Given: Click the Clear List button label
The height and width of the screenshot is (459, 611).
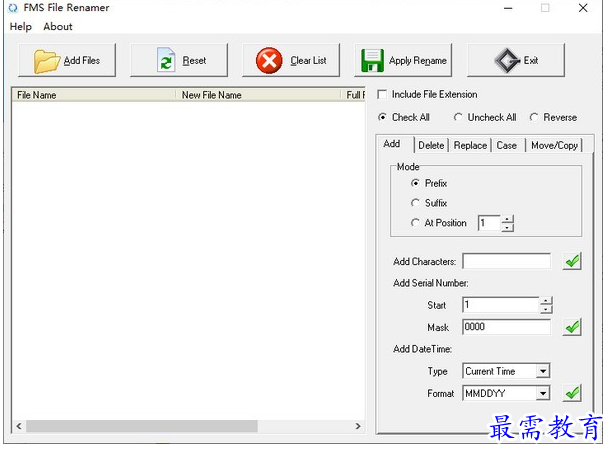Looking at the screenshot, I should coord(308,61).
